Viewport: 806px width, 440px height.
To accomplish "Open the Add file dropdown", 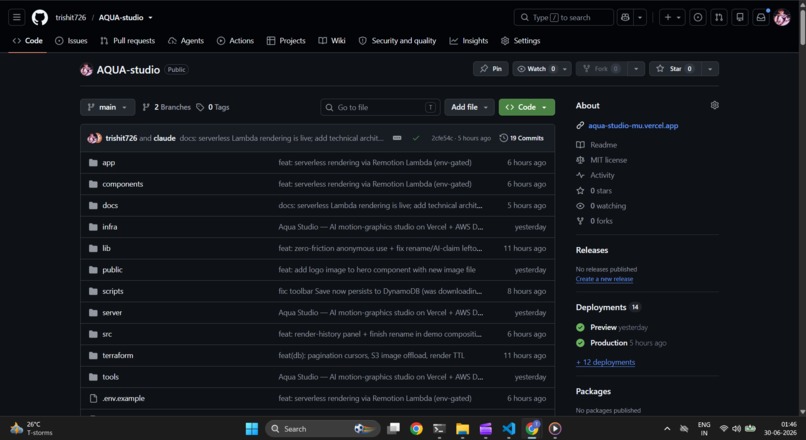I will pyautogui.click(x=469, y=107).
